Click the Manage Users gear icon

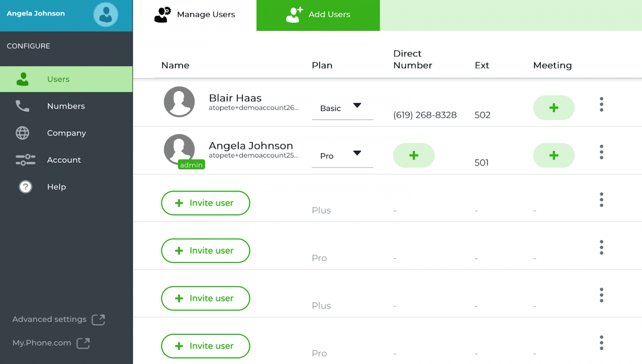click(163, 14)
